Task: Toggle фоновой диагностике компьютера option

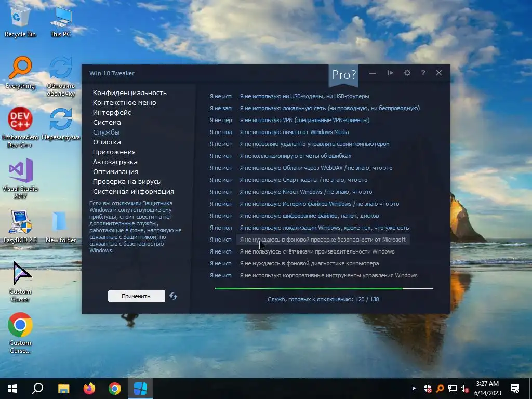Action: 310,263
